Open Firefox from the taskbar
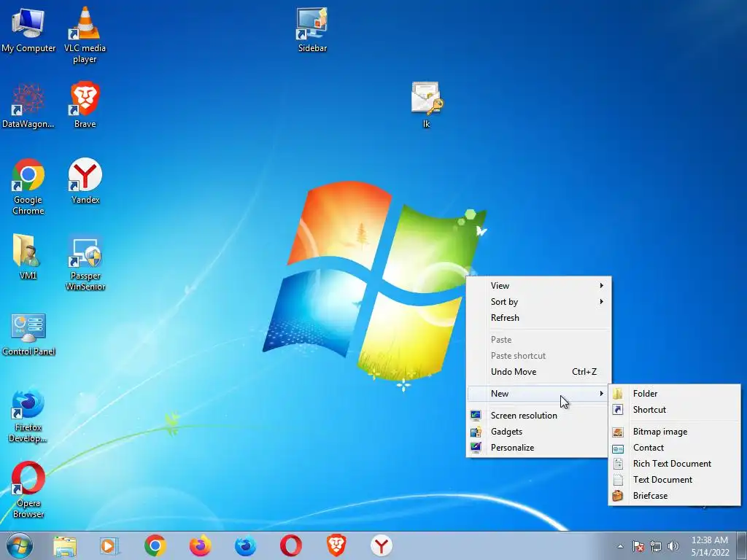The height and width of the screenshot is (560, 747). 200,545
